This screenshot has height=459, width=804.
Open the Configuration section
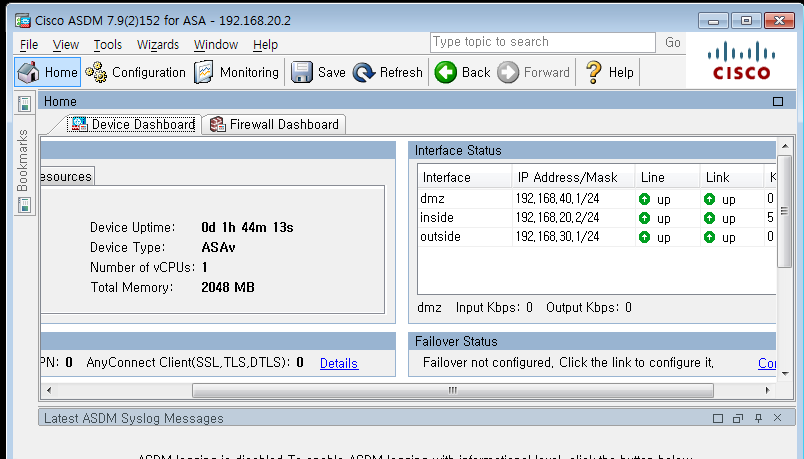click(135, 72)
